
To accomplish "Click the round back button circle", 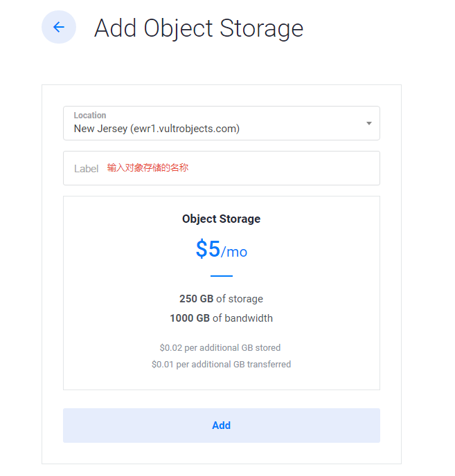I will [59, 27].
